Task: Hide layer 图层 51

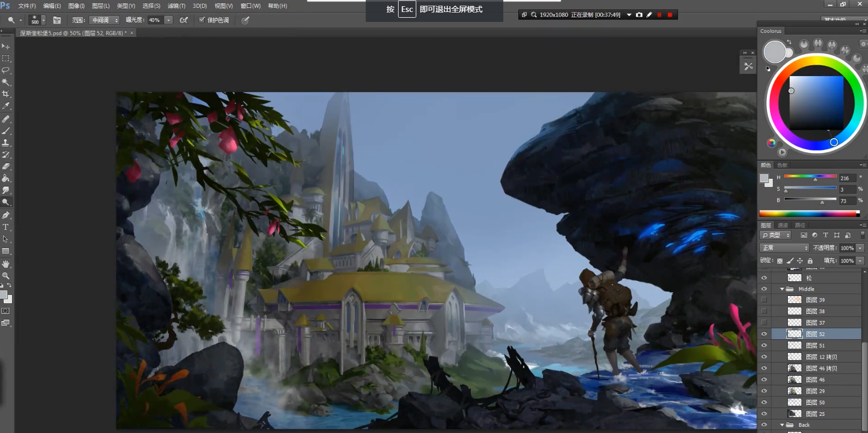Action: point(764,345)
